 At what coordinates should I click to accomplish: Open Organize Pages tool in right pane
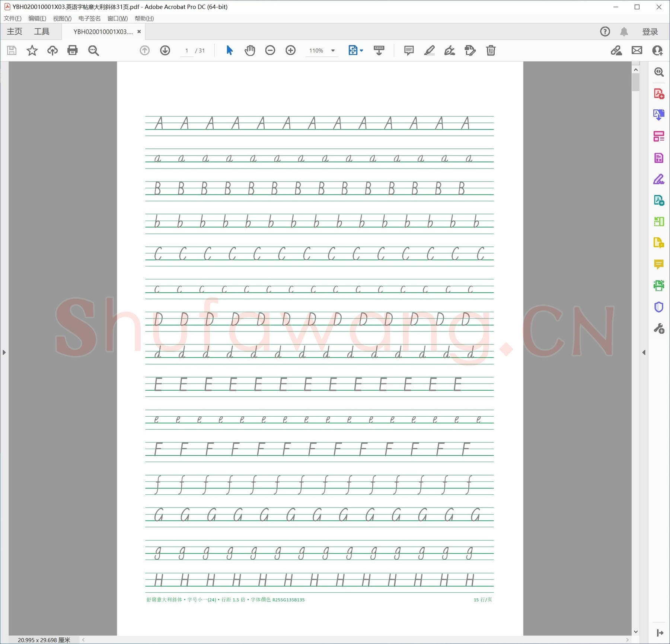[x=659, y=222]
